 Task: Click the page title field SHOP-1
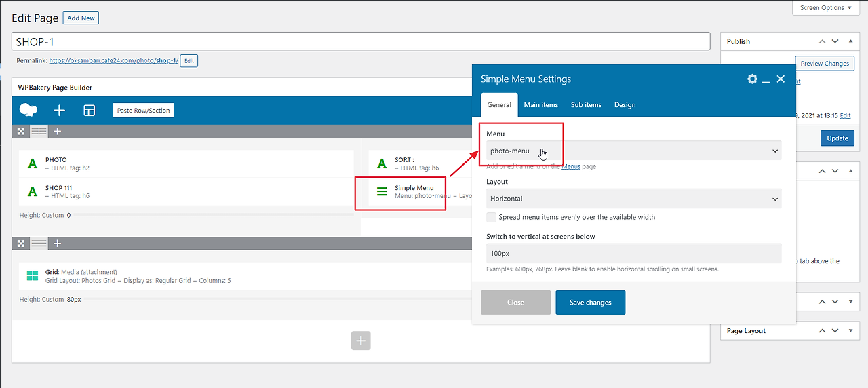click(x=361, y=41)
